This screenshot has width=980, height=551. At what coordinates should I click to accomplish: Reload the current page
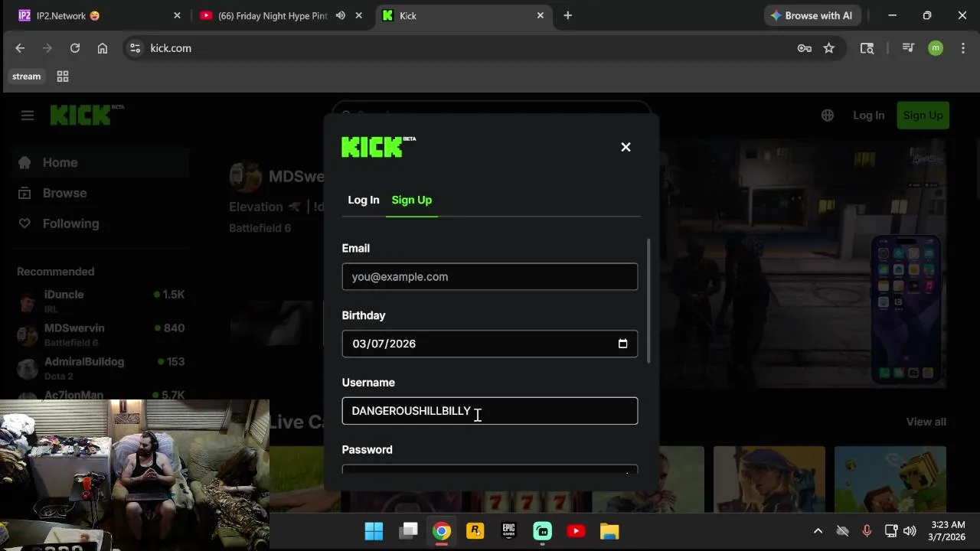[x=75, y=48]
